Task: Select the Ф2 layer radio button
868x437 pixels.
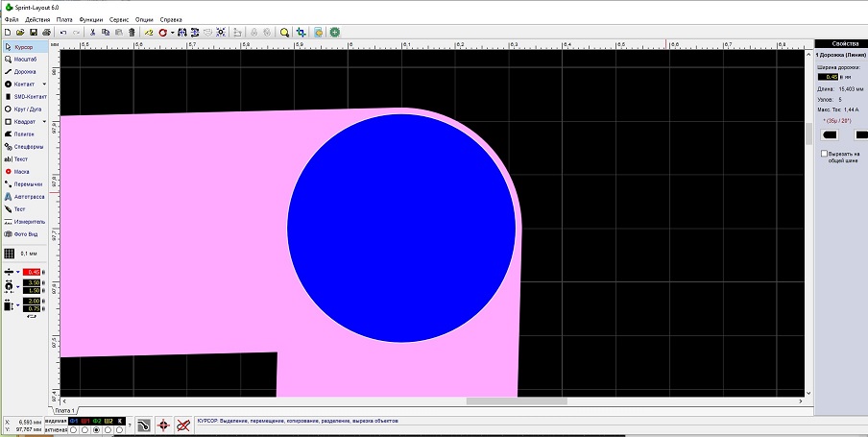Action: click(x=96, y=429)
